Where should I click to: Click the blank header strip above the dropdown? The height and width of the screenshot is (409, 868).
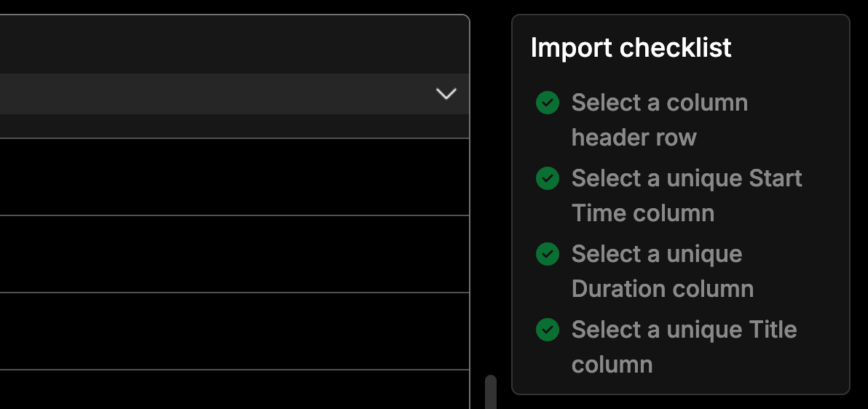(233, 45)
